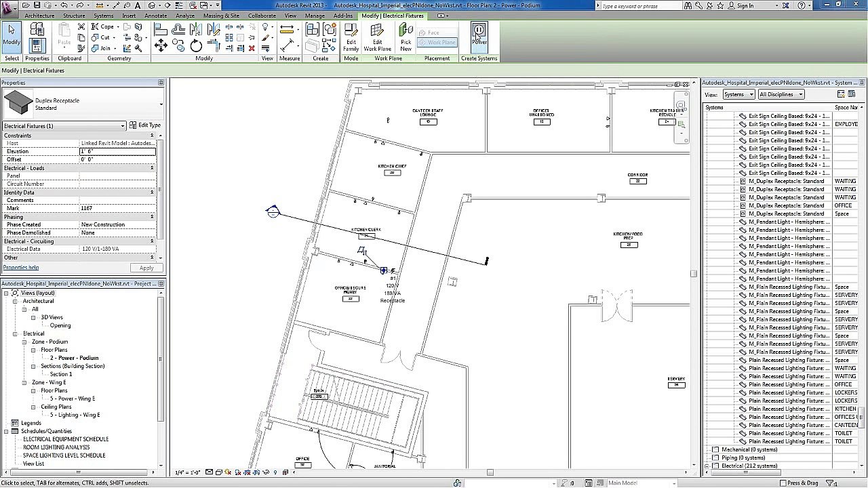The image size is (868, 488).
Task: Select the Work Plane placement button
Action: point(437,42)
